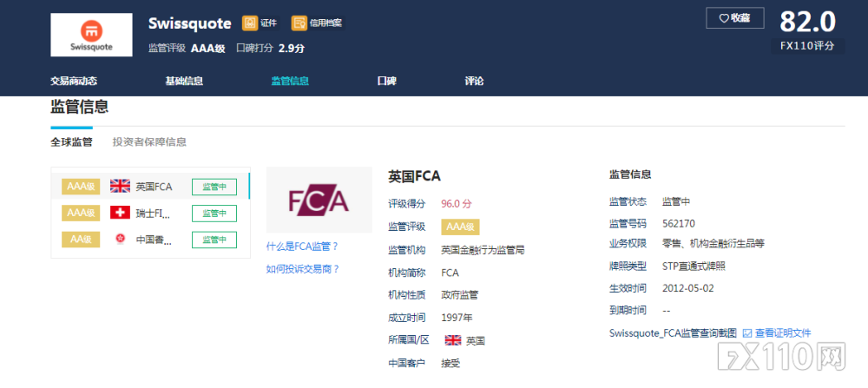The width and height of the screenshot is (868, 388).
Task: Click the Swiss flag icon in regulator list
Action: [120, 213]
